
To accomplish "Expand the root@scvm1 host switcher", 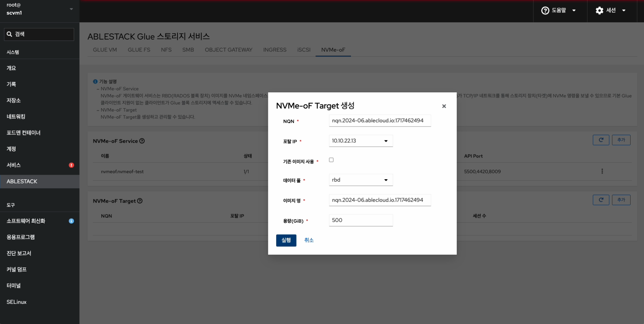I will click(71, 9).
